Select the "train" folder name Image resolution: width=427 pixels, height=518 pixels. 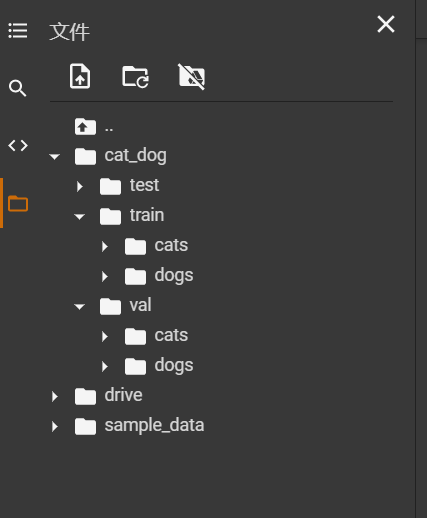point(147,215)
